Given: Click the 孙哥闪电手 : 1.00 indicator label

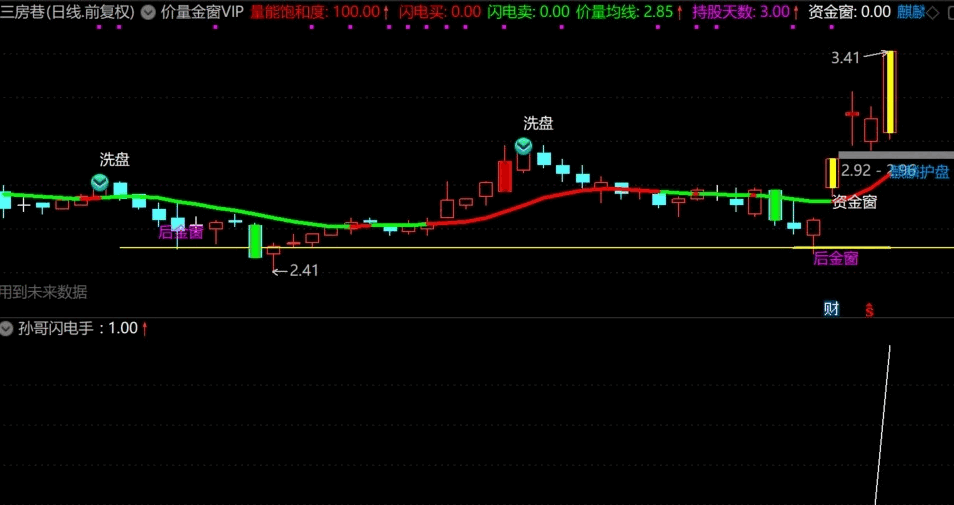Looking at the screenshot, I should 82,329.
